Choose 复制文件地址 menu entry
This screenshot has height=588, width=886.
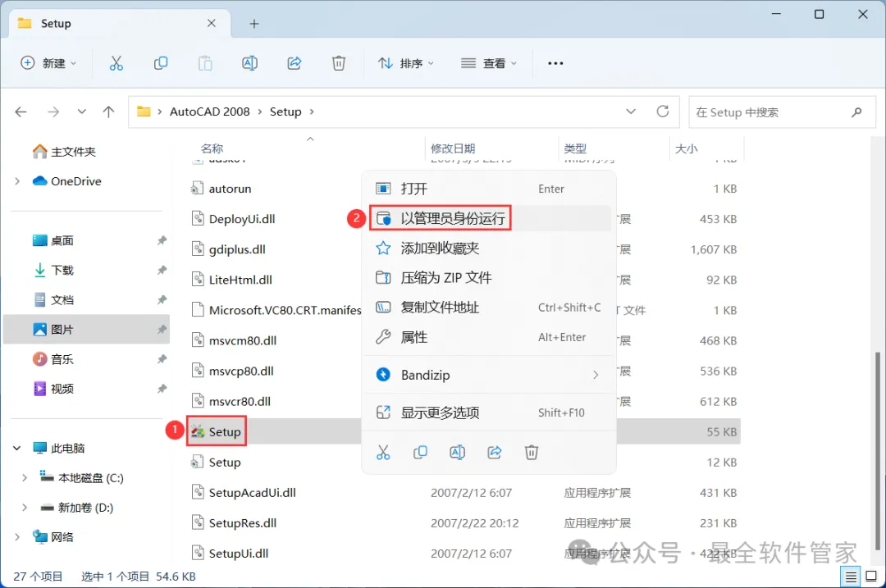(488, 308)
